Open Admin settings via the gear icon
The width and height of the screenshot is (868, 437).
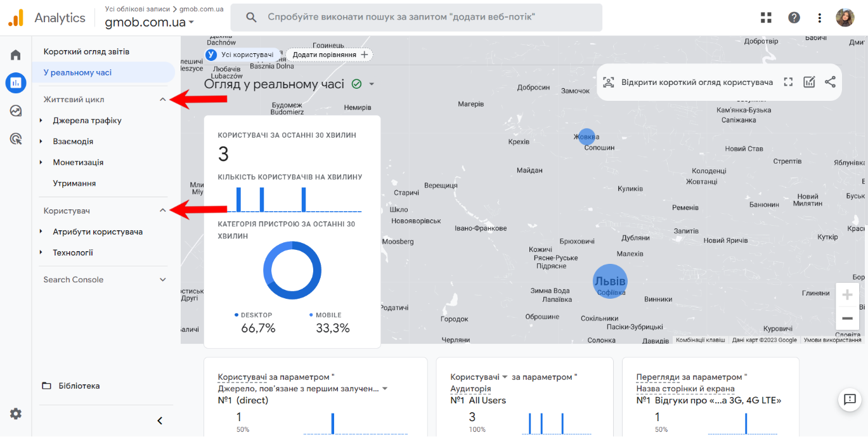[x=15, y=414]
